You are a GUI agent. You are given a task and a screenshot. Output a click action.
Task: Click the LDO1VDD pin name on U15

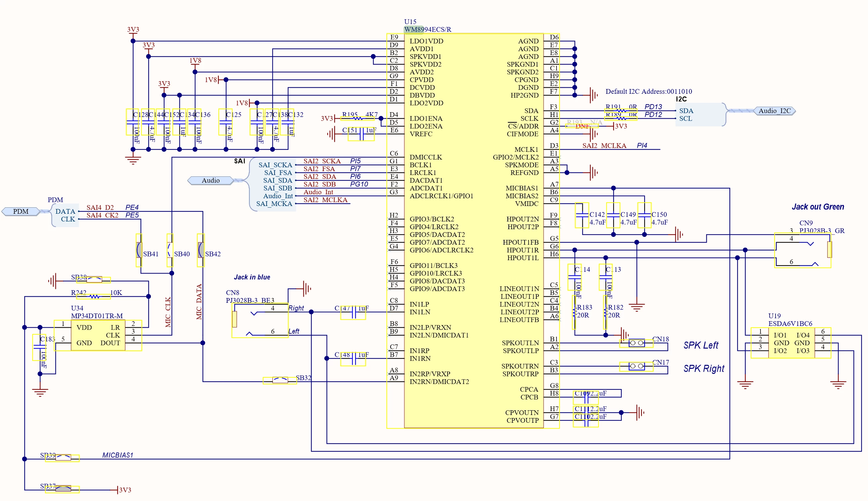click(x=426, y=41)
